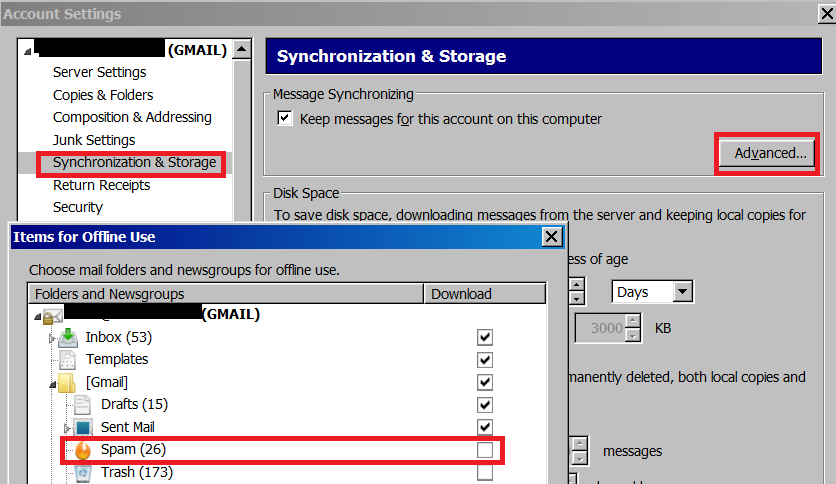This screenshot has height=484, width=836.
Task: Enable download for the Spam folder
Action: coord(485,451)
